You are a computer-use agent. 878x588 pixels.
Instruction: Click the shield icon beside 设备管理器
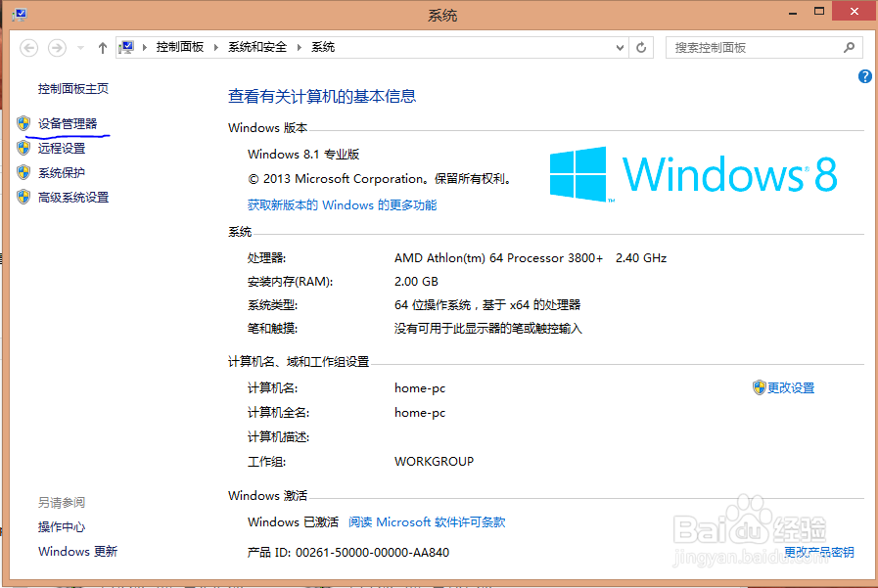tap(23, 123)
